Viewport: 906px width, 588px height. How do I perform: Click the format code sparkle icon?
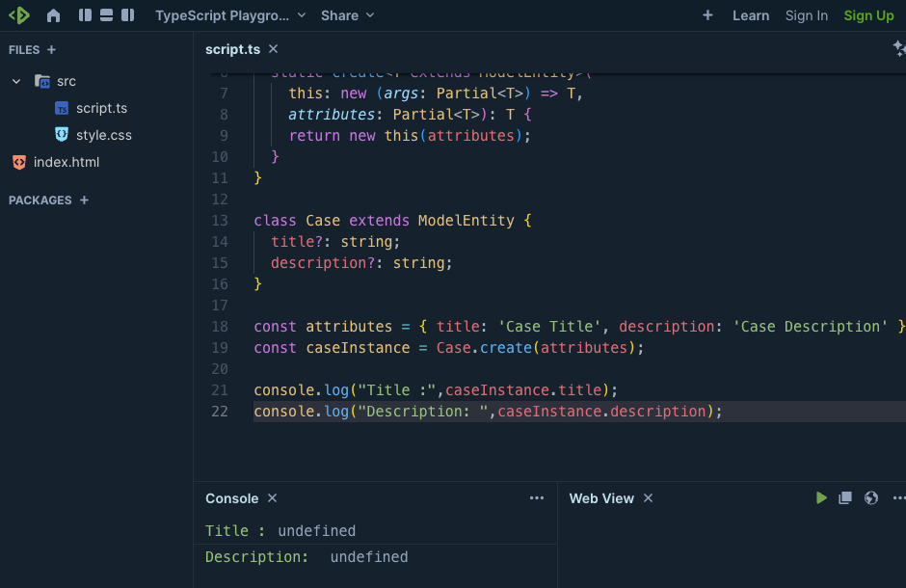click(x=898, y=46)
